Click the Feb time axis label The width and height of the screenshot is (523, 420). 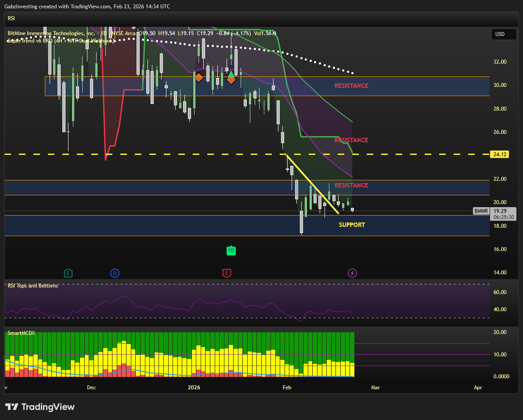tap(287, 388)
